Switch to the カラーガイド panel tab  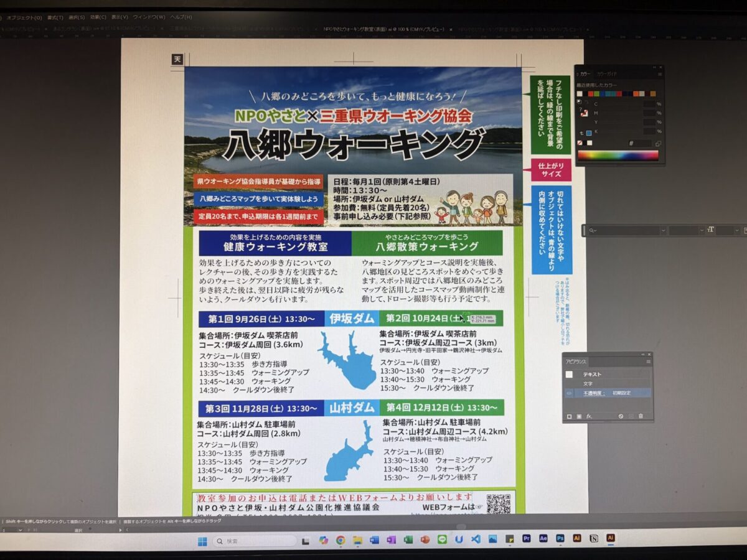608,74
